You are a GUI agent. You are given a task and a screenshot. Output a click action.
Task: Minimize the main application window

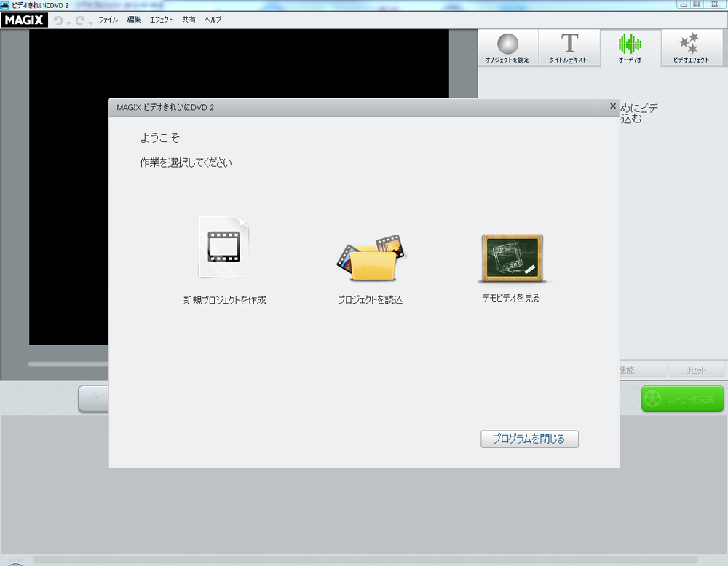point(683,4)
